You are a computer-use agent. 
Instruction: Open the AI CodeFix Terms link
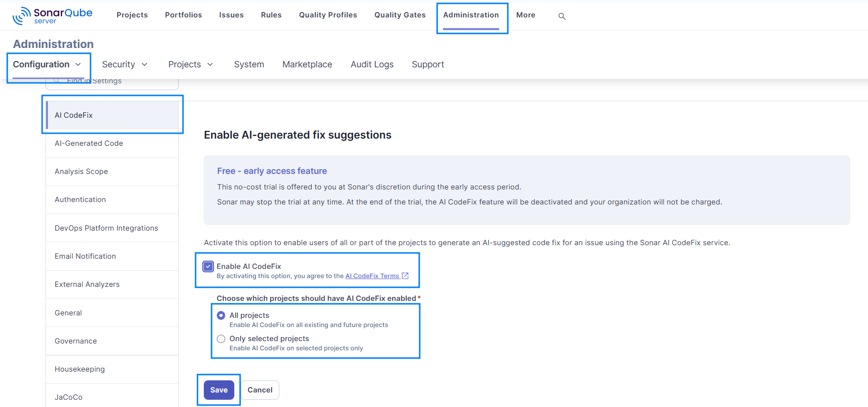(x=372, y=276)
